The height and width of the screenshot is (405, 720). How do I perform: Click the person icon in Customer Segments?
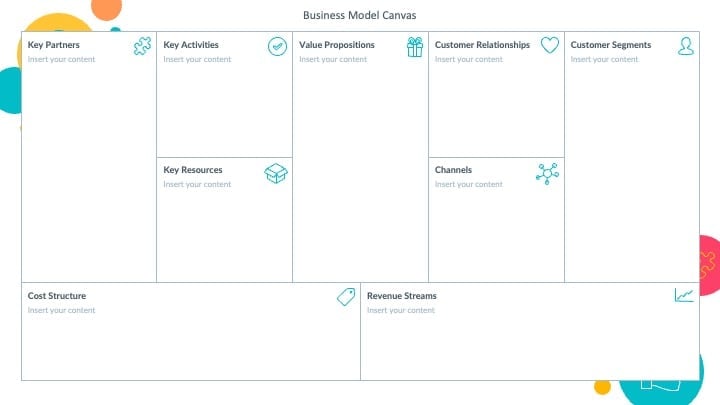[686, 46]
